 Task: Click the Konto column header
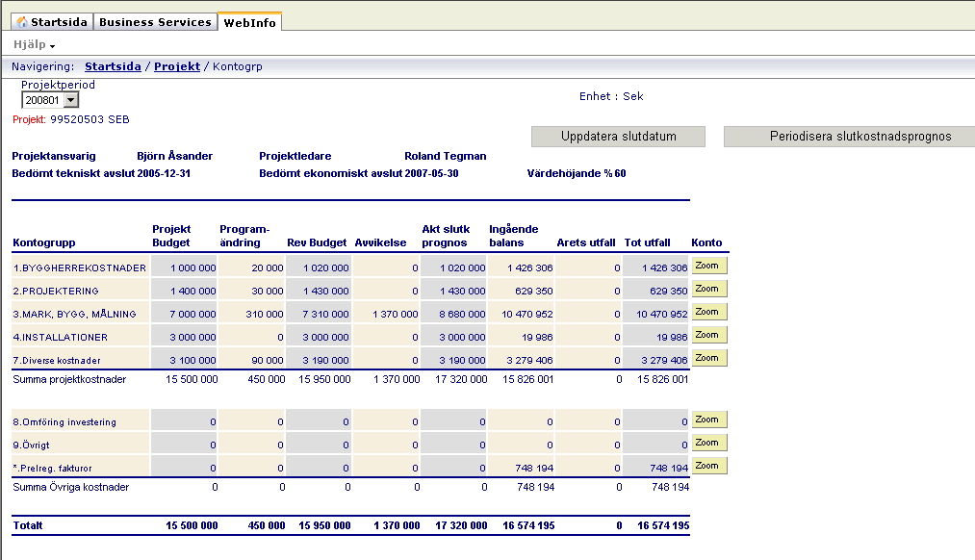[x=706, y=243]
